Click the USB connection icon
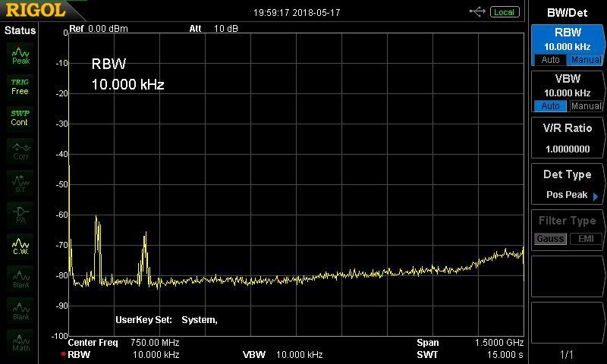The image size is (607, 364). pos(477,12)
